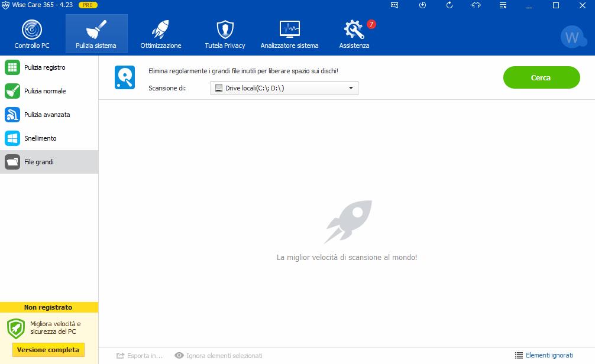Open Analizzatore sistema monitor section
This screenshot has height=364, width=595.
point(290,34)
